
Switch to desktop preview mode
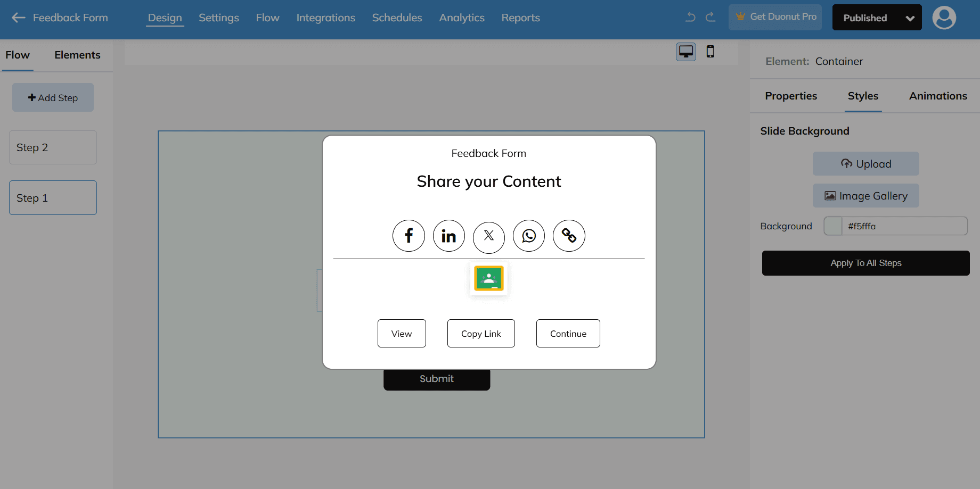tap(685, 52)
